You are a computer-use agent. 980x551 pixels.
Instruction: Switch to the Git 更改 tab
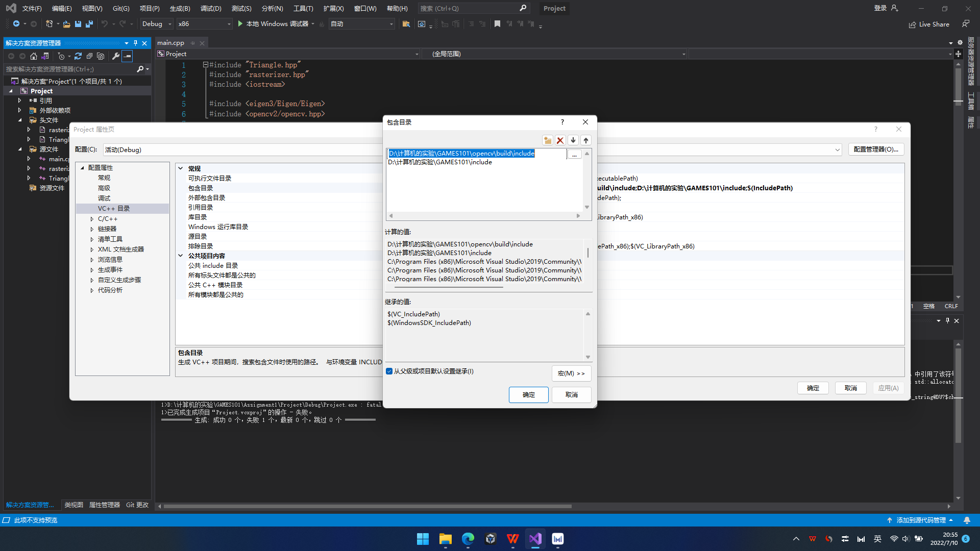pyautogui.click(x=137, y=505)
